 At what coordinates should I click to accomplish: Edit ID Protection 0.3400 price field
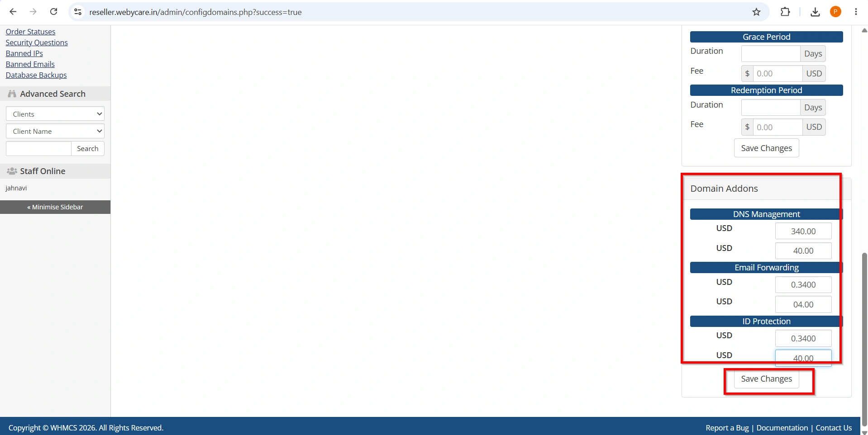coord(803,338)
